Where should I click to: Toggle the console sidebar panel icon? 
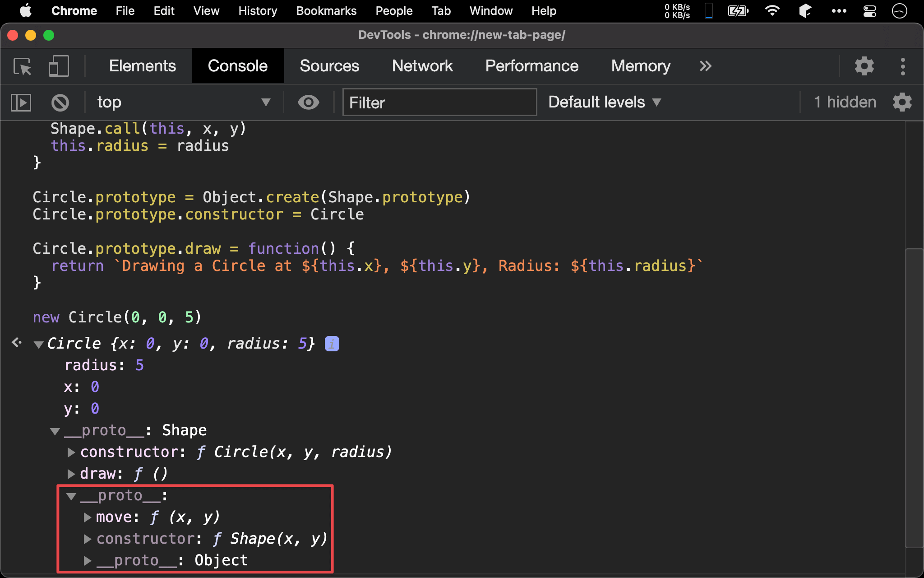coord(21,102)
